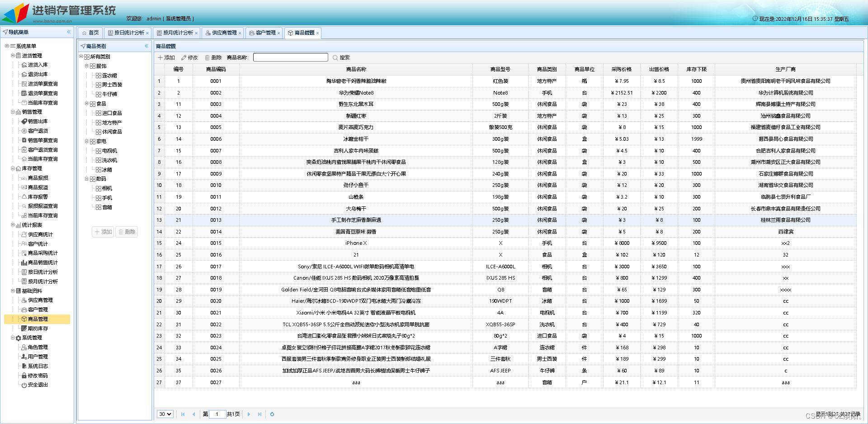This screenshot has height=424, width=868.
Task: Open 期初库存 entry
Action: tap(38, 329)
